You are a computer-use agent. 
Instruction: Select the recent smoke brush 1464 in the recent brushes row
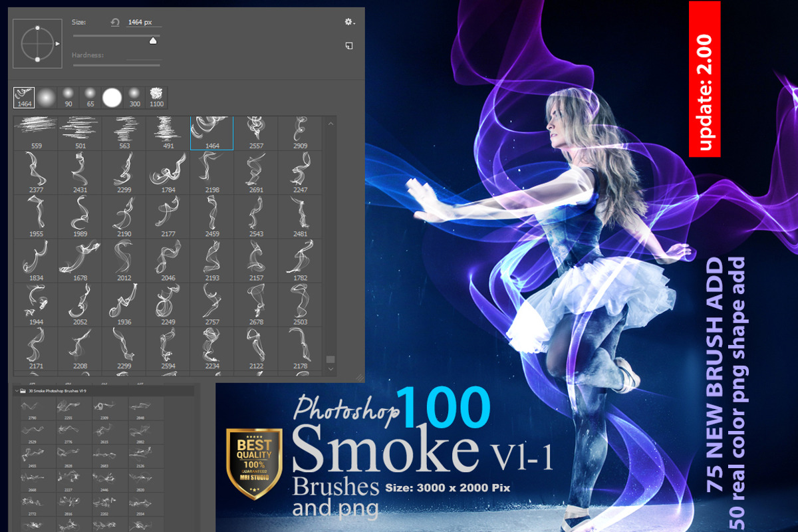pyautogui.click(x=25, y=98)
